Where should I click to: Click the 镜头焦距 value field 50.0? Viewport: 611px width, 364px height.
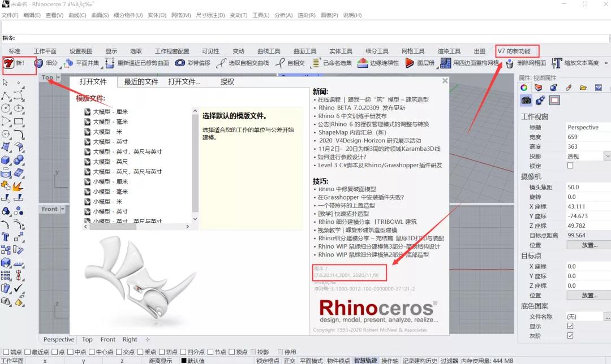click(588, 187)
